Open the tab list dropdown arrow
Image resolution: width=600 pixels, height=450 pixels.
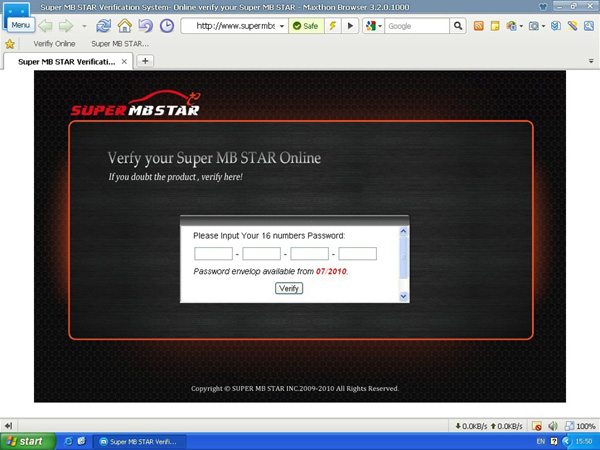pos(591,61)
